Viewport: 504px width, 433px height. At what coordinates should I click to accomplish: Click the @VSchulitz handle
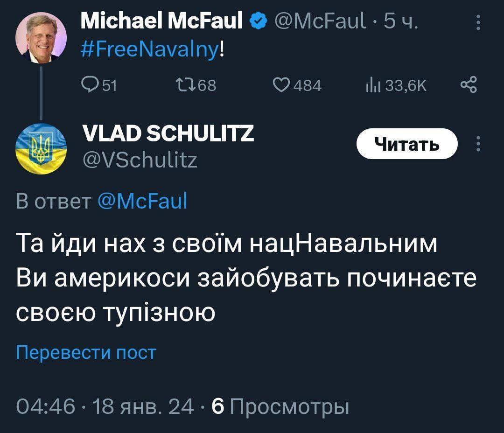[140, 161]
